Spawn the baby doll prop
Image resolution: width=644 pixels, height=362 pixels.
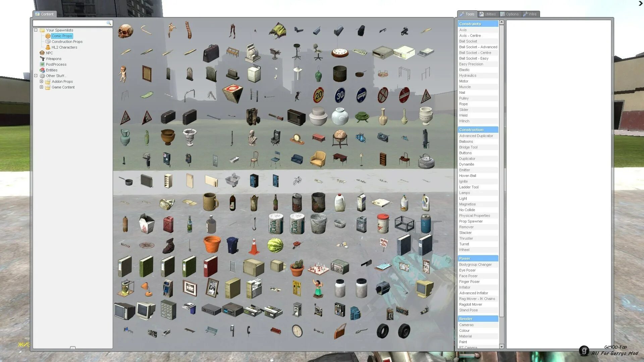click(123, 74)
